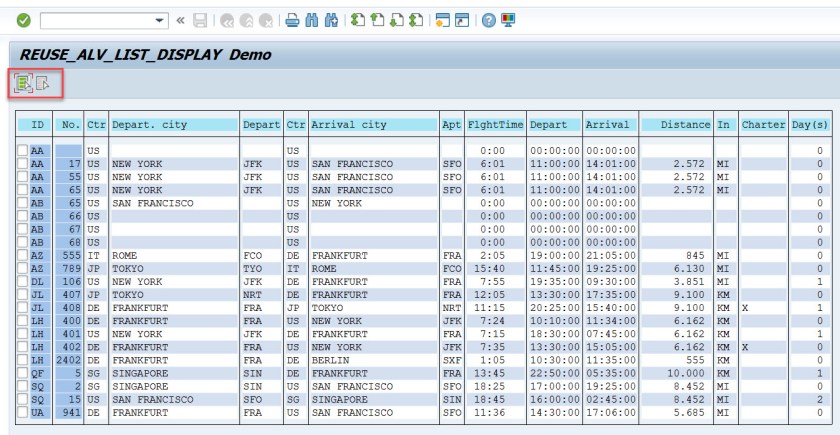
Task: Check the AZ flight 555 row checkbox
Action: (23, 255)
